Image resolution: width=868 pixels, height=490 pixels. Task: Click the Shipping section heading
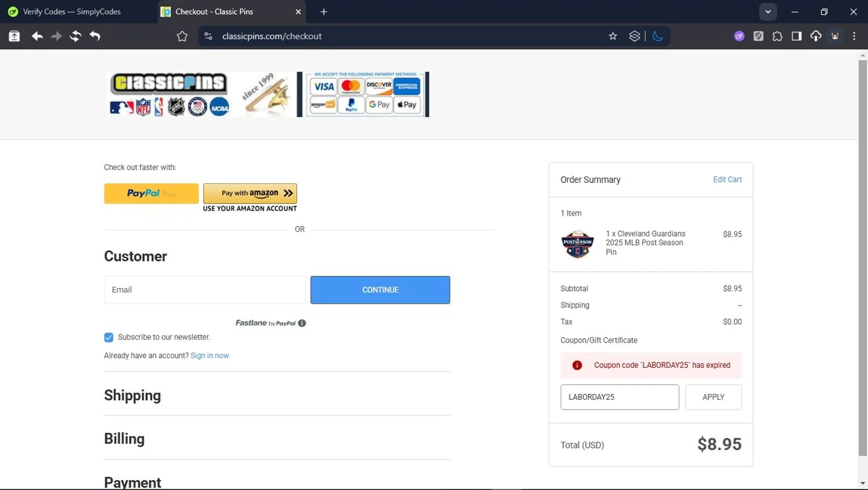tap(133, 396)
